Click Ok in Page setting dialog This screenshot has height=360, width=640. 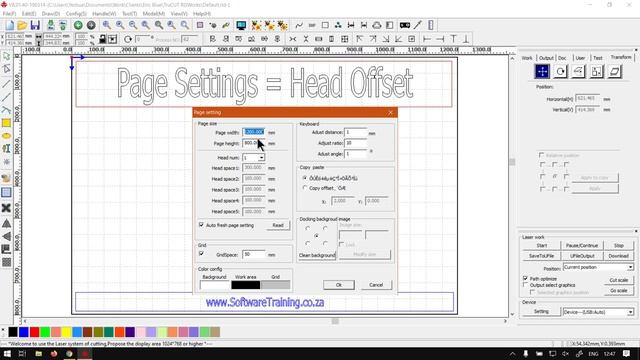point(339,285)
